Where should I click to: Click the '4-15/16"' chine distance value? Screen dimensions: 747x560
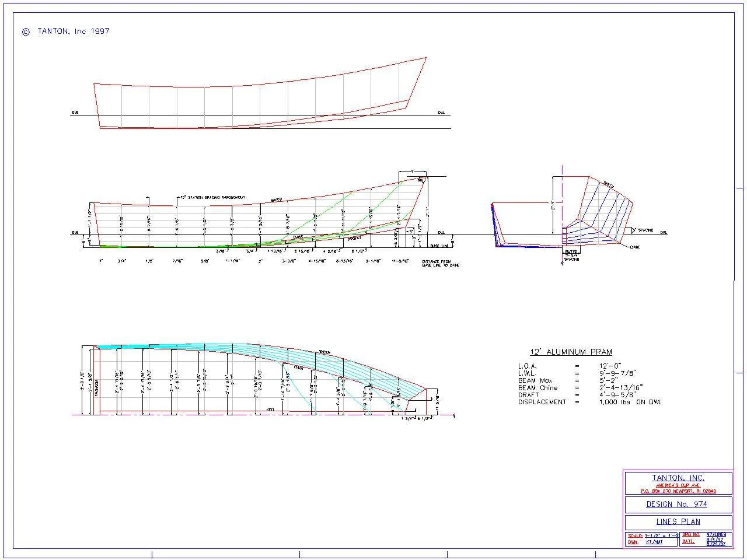click(x=317, y=261)
